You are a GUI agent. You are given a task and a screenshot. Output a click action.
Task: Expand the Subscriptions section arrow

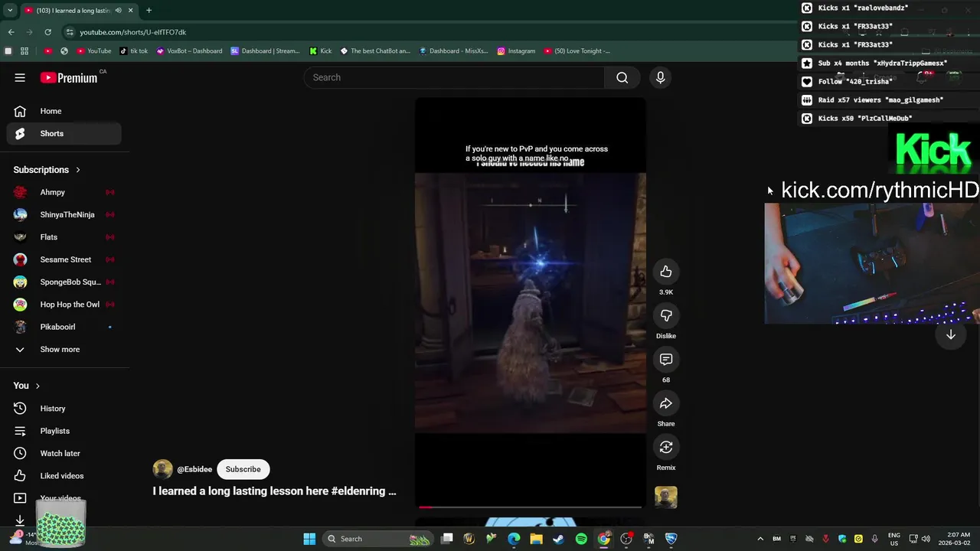[78, 170]
